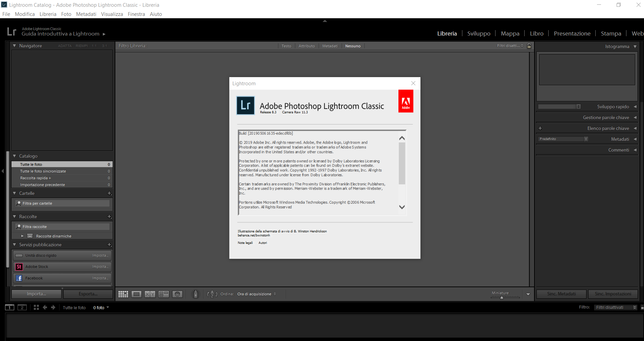
Task: Click the main window display 1 icon
Action: 9,308
